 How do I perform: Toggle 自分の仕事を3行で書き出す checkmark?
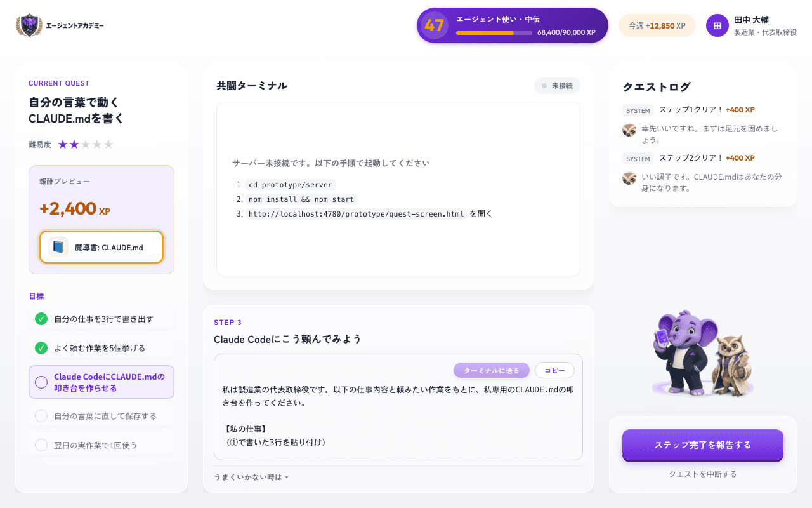(41, 319)
